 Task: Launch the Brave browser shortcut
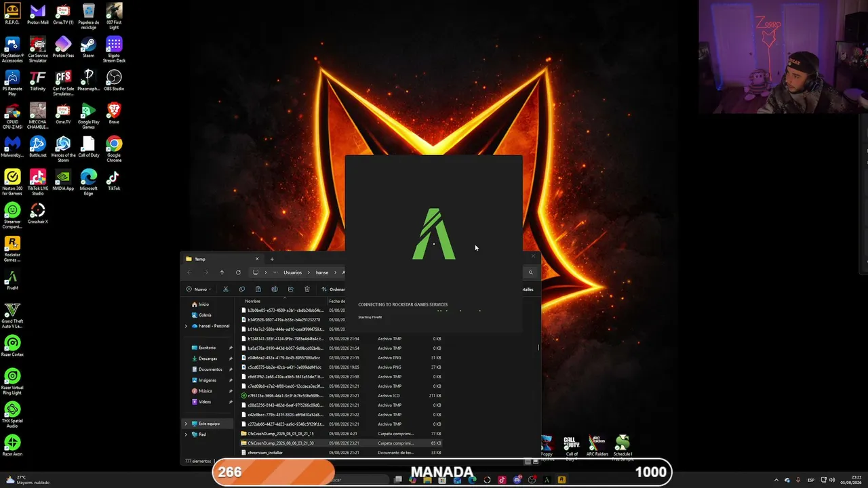coord(114,113)
